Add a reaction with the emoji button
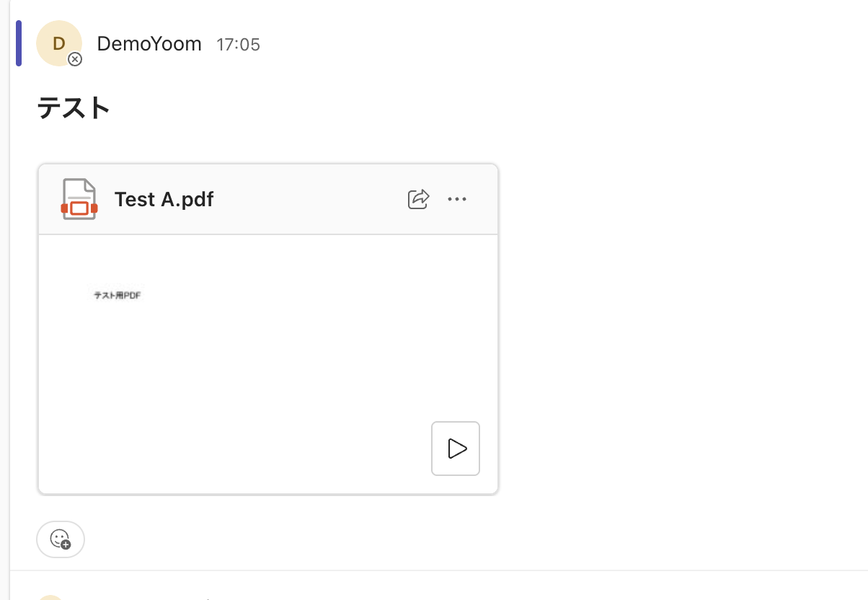 [61, 539]
